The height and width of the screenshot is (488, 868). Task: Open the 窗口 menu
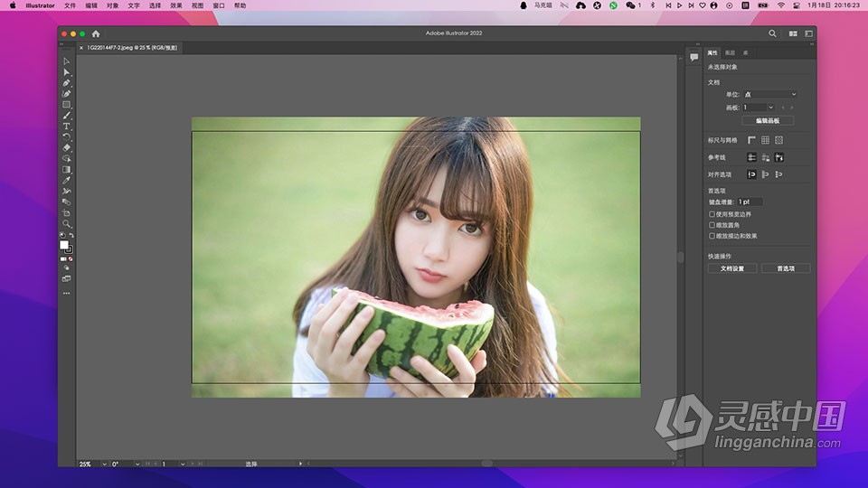coord(219,5)
